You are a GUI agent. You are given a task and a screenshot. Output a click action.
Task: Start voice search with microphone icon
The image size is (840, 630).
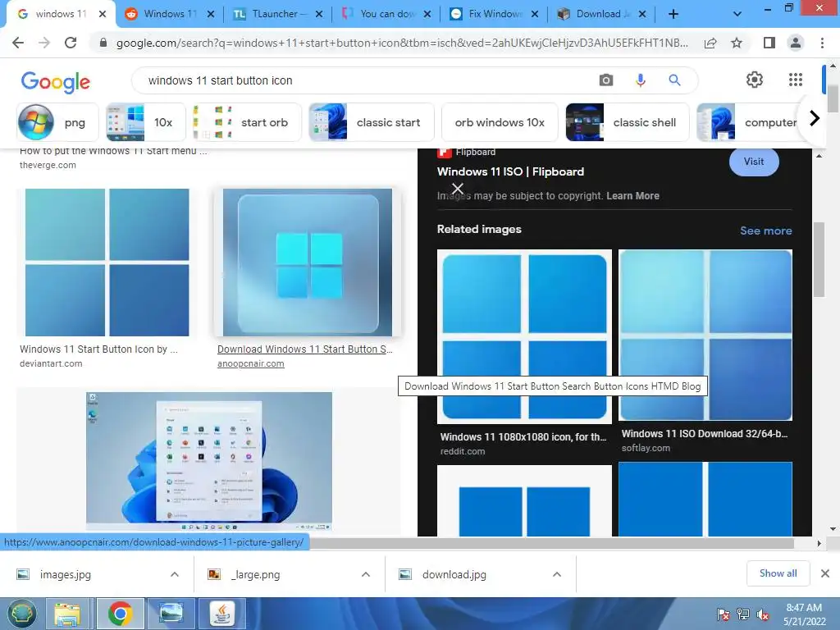click(640, 80)
